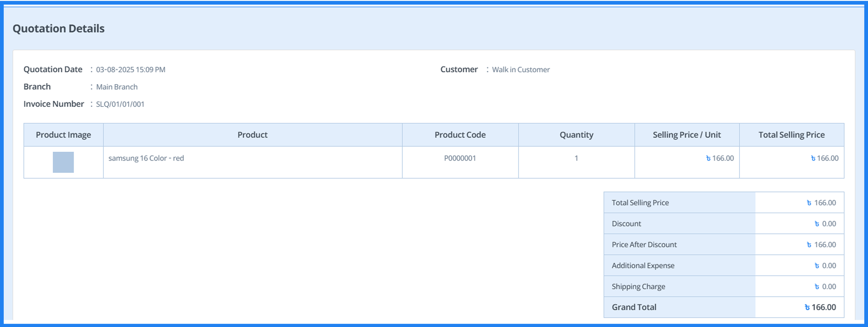The height and width of the screenshot is (327, 868).
Task: Click the Product Image column header
Action: 63,135
